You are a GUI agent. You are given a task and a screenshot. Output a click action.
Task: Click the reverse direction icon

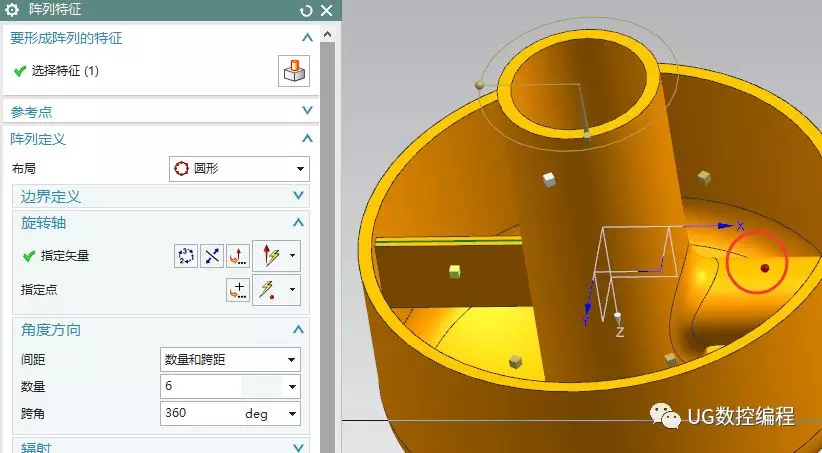tap(212, 256)
